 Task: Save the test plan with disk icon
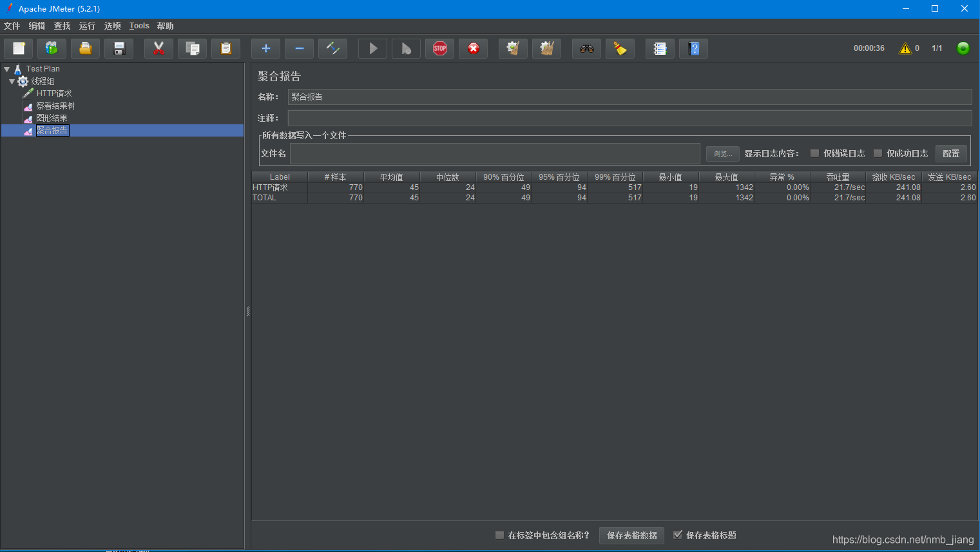(119, 48)
